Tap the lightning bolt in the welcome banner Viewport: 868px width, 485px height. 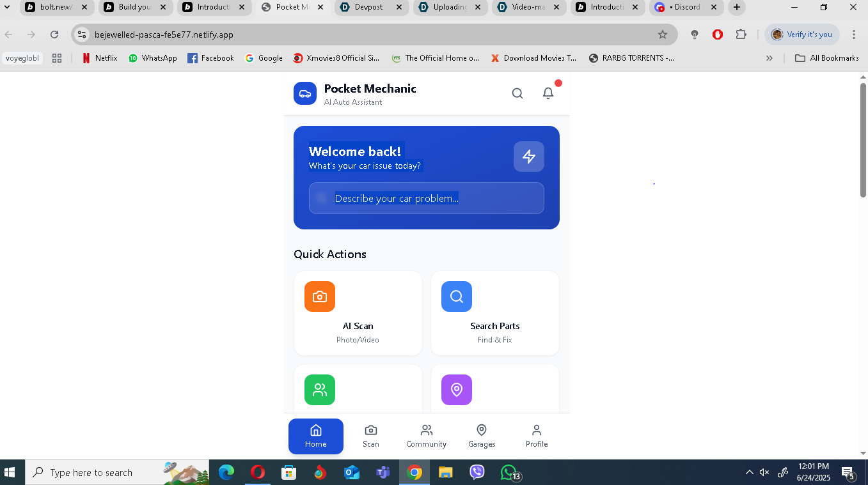tap(529, 157)
